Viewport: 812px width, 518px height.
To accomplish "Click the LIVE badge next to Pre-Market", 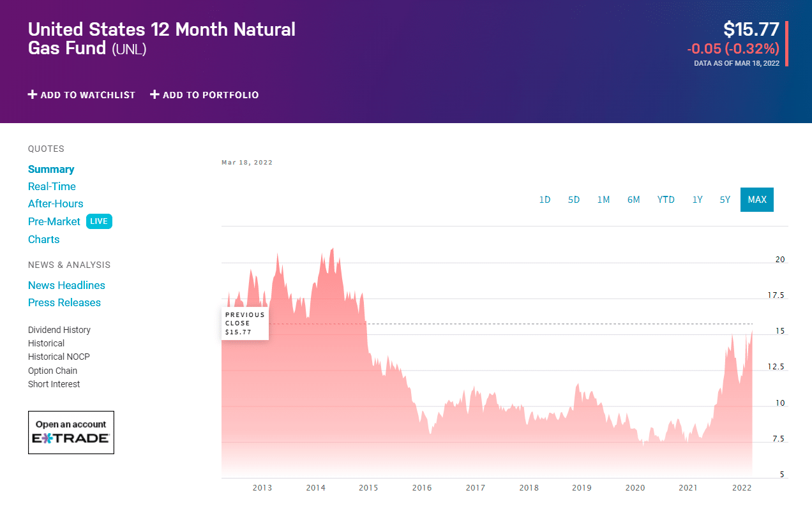I will tap(99, 221).
